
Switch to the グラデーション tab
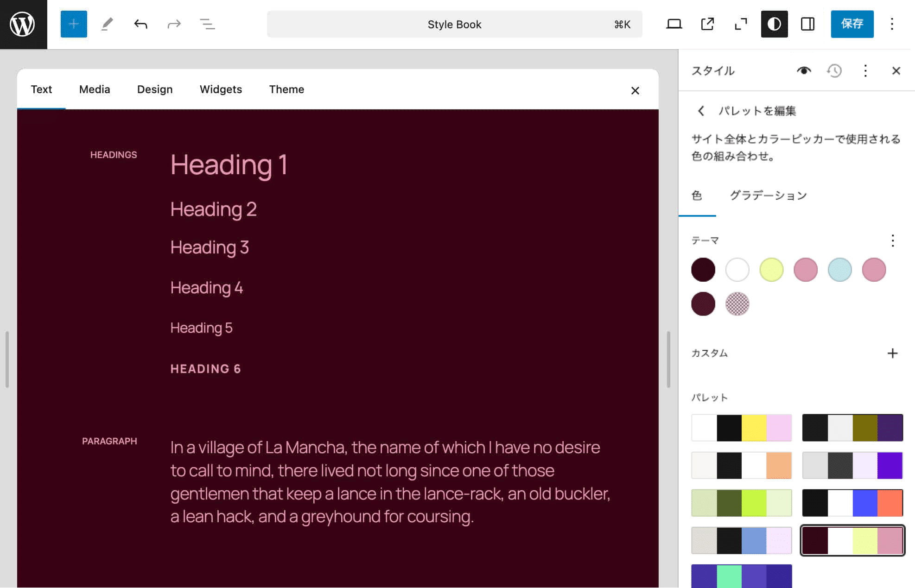click(768, 196)
